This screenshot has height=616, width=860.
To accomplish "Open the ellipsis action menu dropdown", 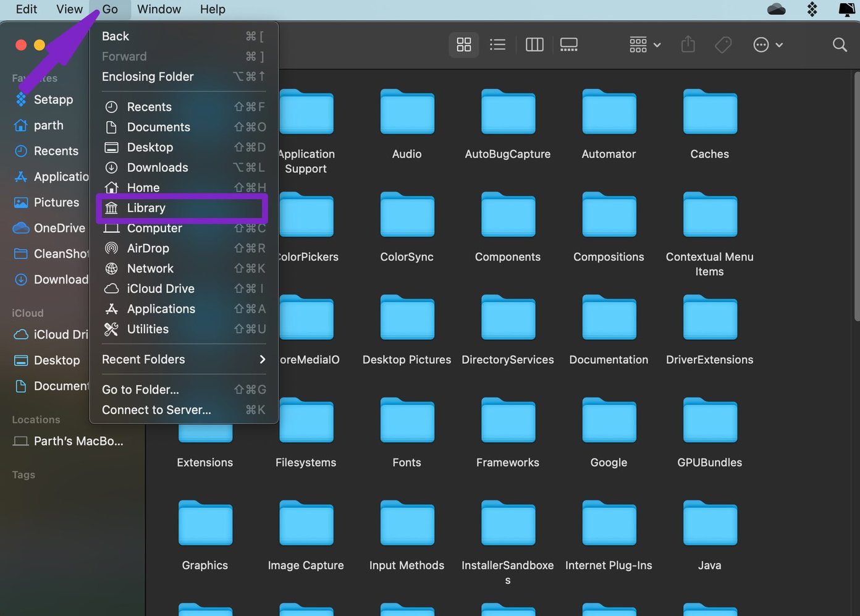I will 768,44.
